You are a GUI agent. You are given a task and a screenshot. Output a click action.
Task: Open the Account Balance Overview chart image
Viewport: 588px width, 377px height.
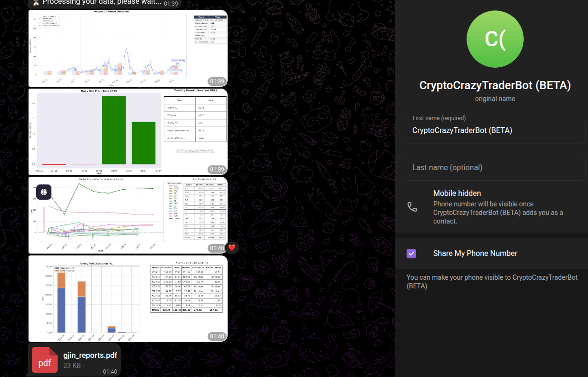pos(128,48)
